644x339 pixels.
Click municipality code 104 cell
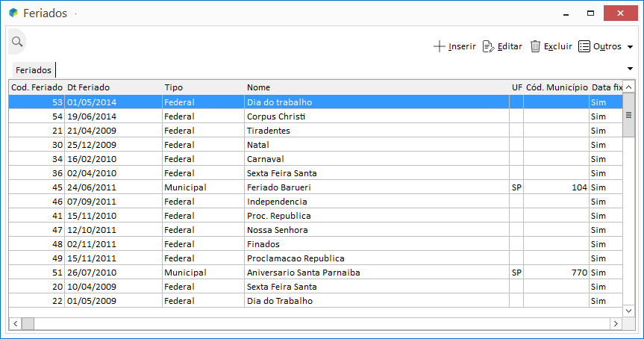point(557,187)
